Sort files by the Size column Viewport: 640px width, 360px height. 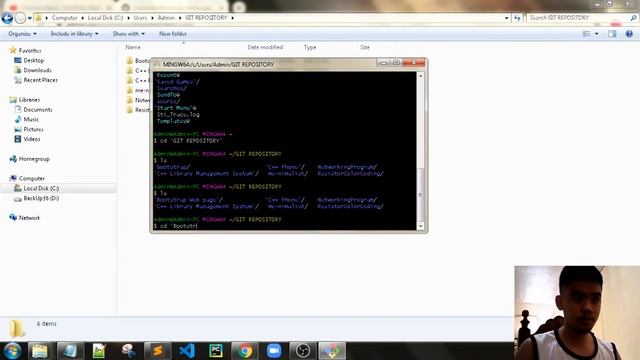click(364, 47)
